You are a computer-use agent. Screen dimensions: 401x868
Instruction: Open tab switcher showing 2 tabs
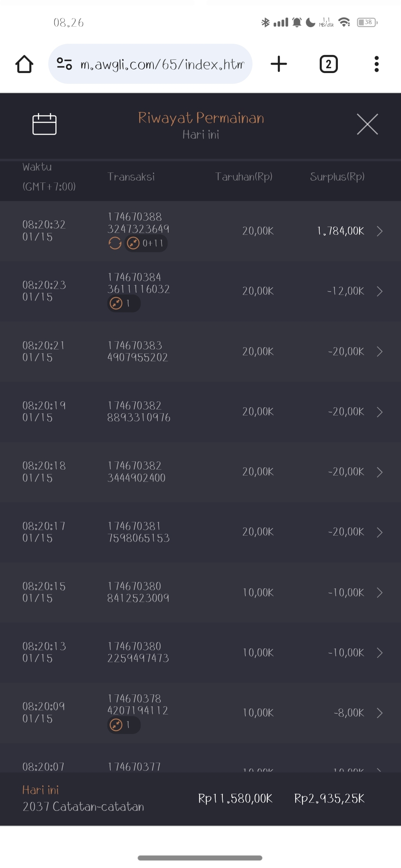coord(329,64)
